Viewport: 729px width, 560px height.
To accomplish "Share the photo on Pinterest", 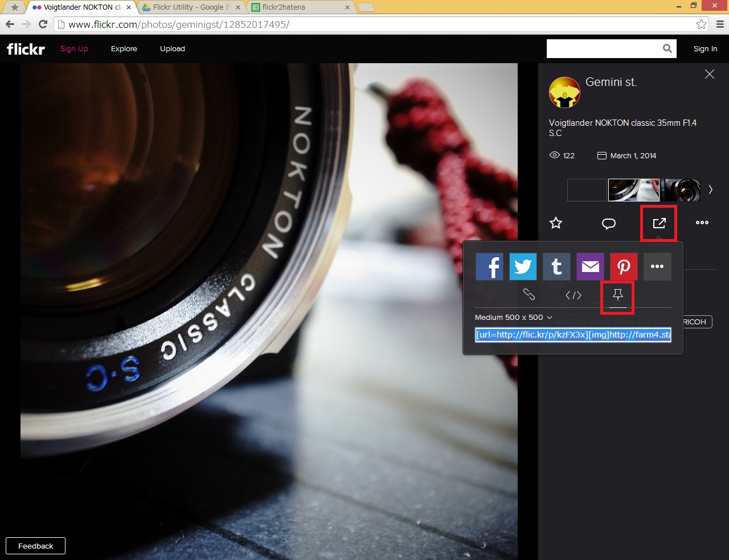I will point(624,266).
